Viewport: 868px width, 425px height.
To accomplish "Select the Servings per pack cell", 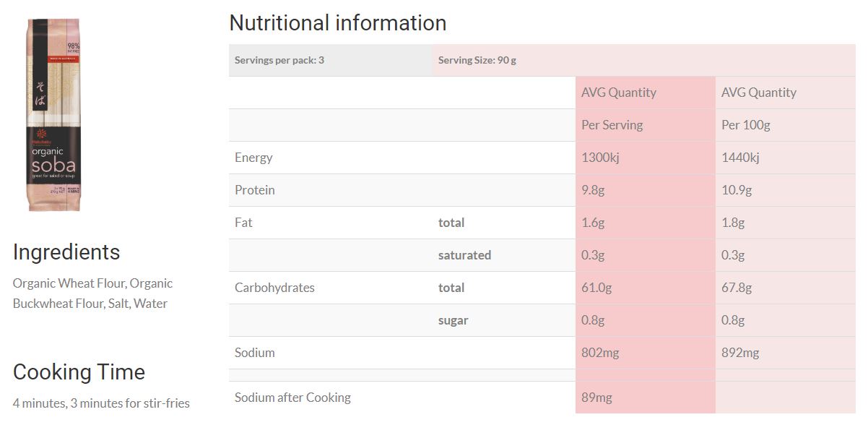I will [x=279, y=60].
